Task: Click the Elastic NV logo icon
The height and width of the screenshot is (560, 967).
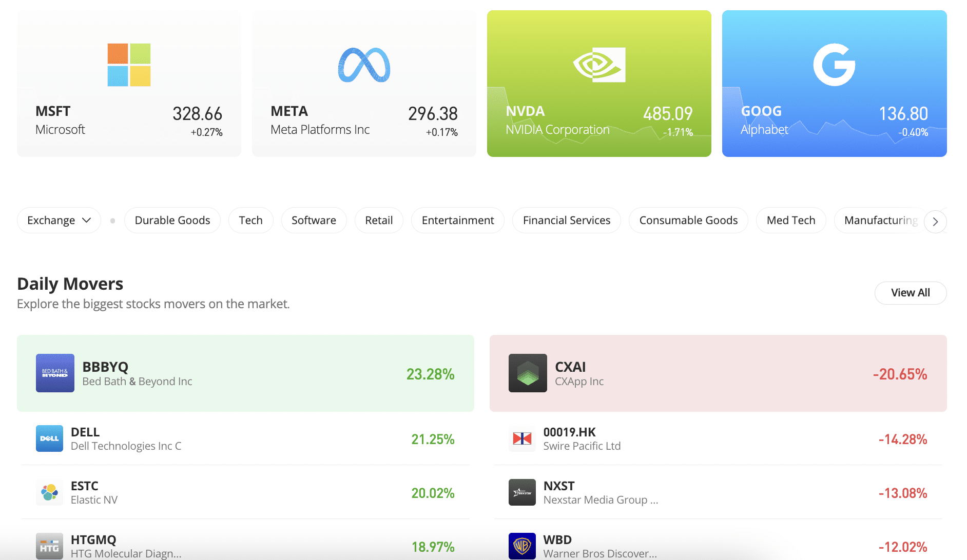Action: click(49, 492)
